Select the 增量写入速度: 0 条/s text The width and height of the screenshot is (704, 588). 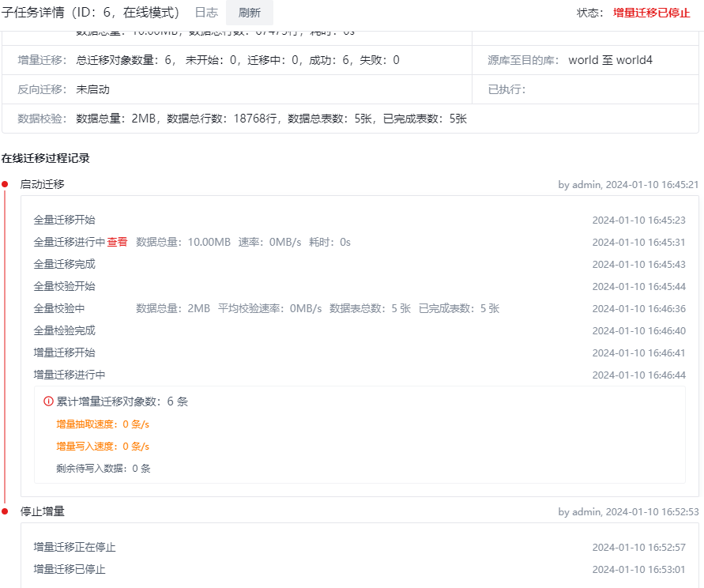click(x=103, y=446)
